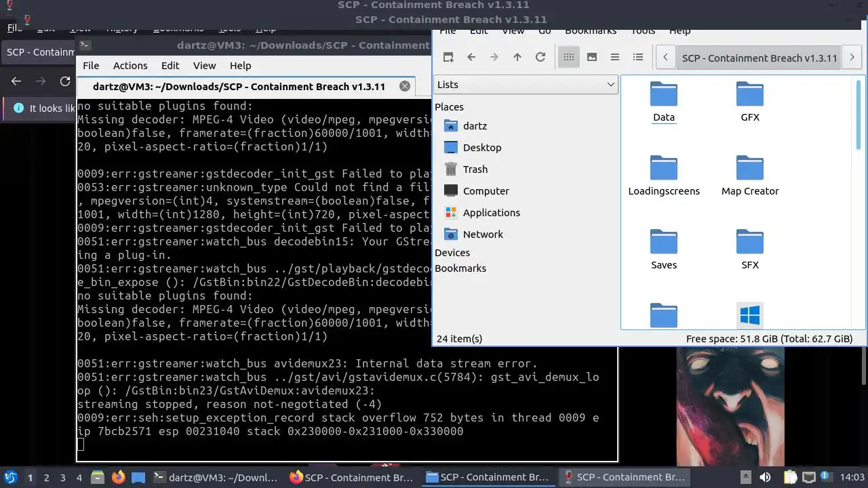
Task: Activate Firefox SCP taskbar entry
Action: [351, 477]
